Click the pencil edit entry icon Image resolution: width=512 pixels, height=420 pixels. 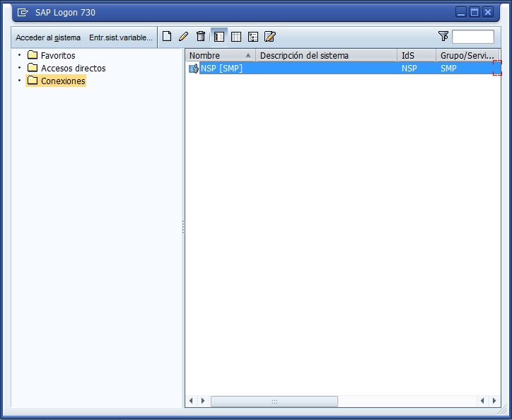[x=183, y=36]
